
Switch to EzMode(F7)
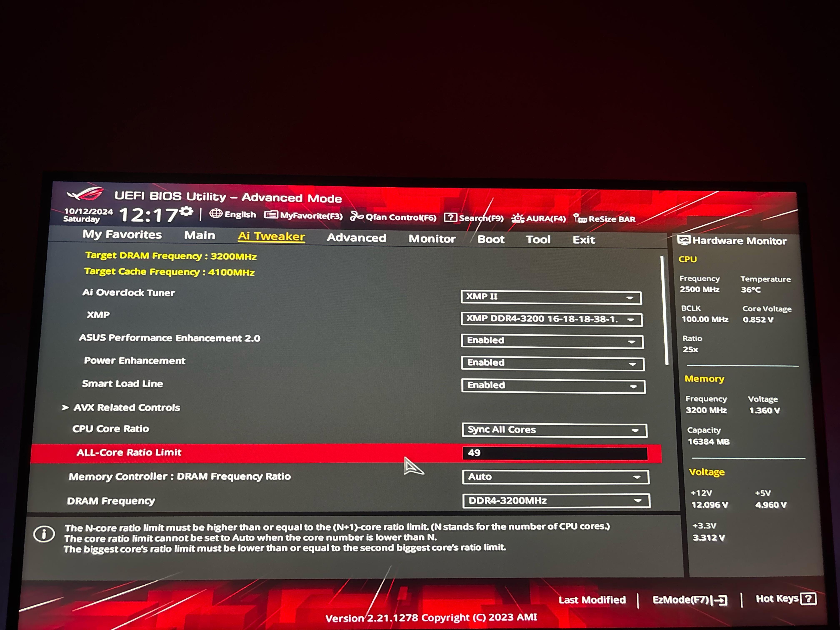pos(690,600)
